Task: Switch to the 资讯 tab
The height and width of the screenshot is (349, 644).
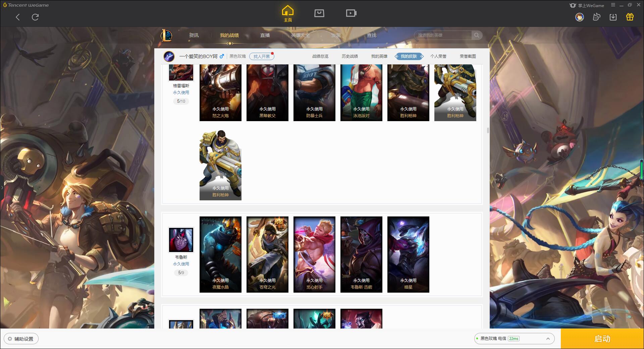Action: [194, 35]
